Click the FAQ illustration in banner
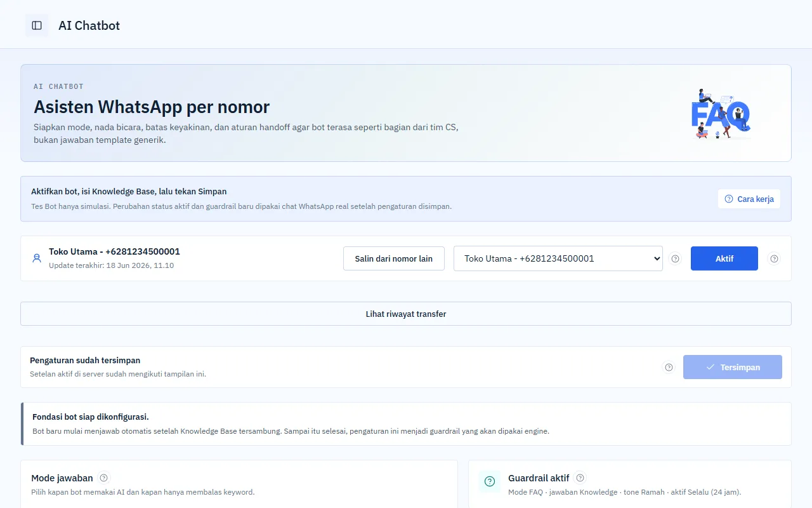 (720, 114)
